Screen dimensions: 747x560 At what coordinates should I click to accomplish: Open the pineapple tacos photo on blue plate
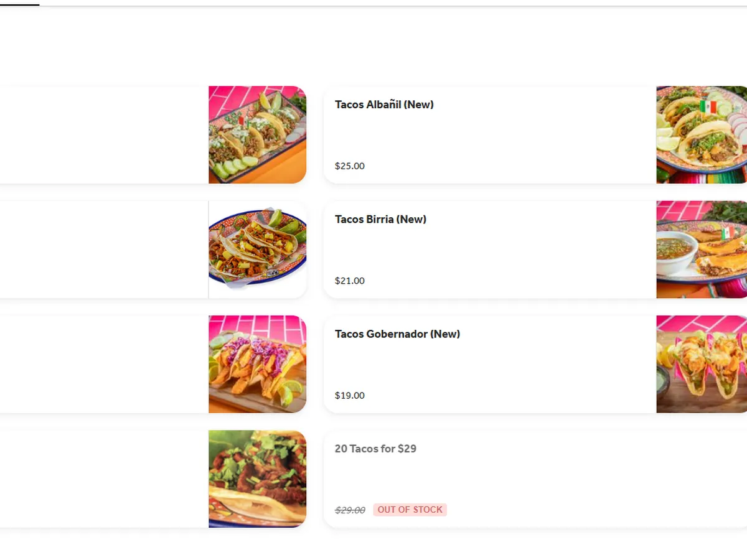pyautogui.click(x=257, y=250)
